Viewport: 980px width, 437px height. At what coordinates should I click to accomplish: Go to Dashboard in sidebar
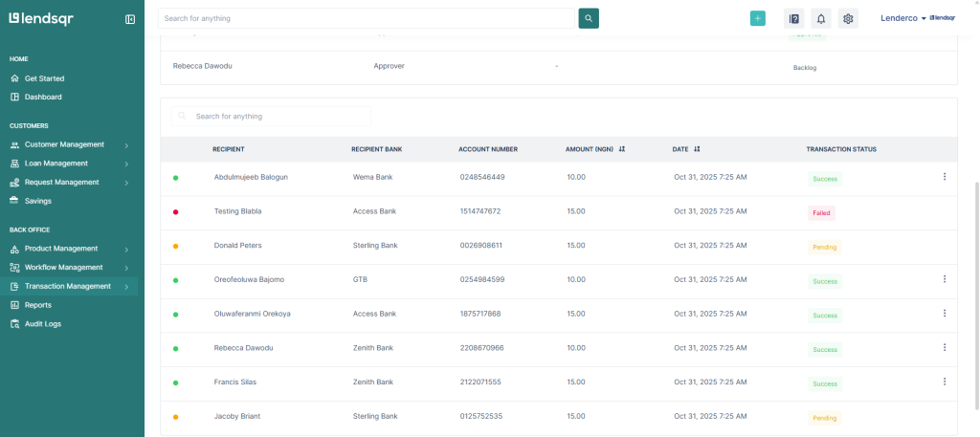43,97
